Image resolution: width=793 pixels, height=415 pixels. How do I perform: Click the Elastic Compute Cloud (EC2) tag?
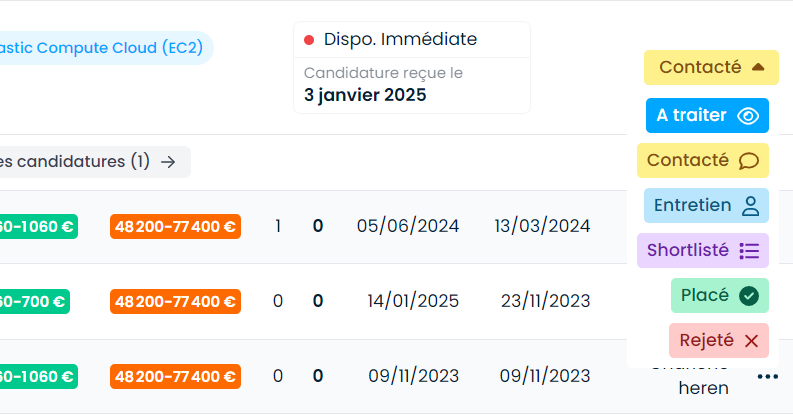click(105, 48)
